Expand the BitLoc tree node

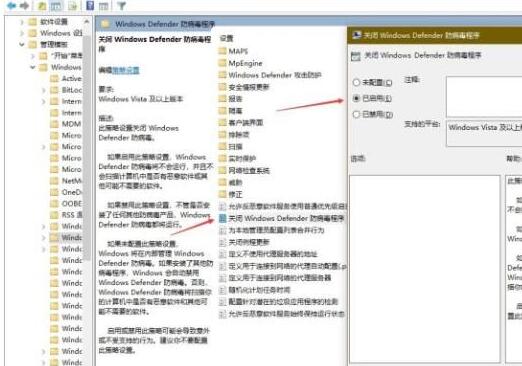click(x=44, y=90)
